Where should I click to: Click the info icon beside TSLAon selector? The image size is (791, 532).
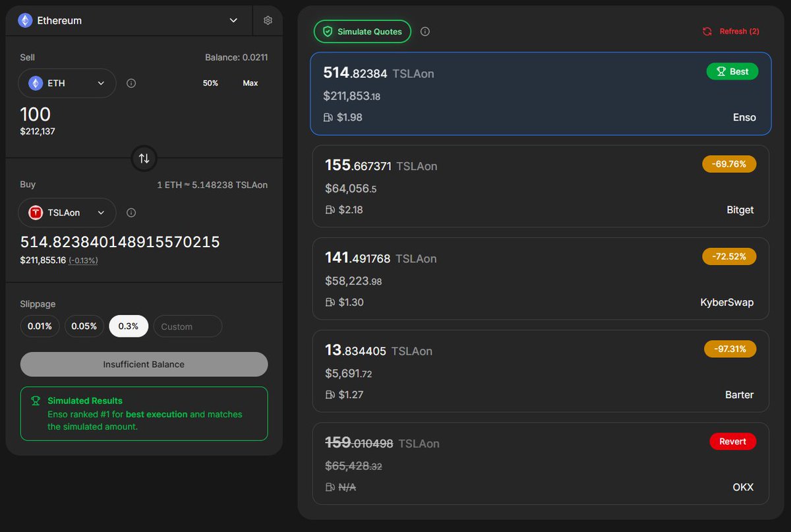click(131, 213)
